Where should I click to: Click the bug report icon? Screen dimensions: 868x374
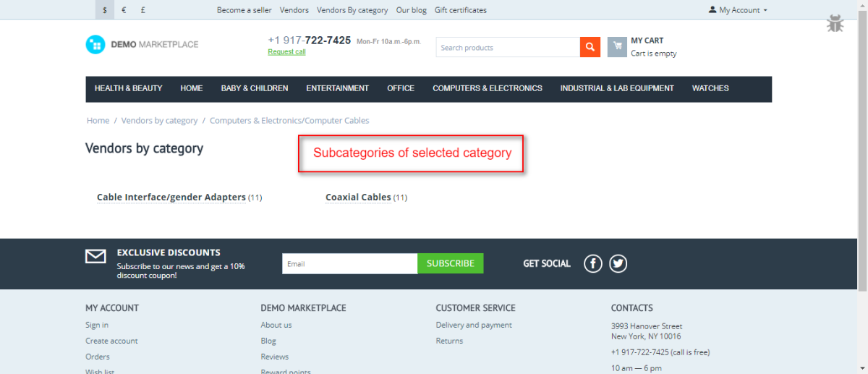pyautogui.click(x=835, y=23)
